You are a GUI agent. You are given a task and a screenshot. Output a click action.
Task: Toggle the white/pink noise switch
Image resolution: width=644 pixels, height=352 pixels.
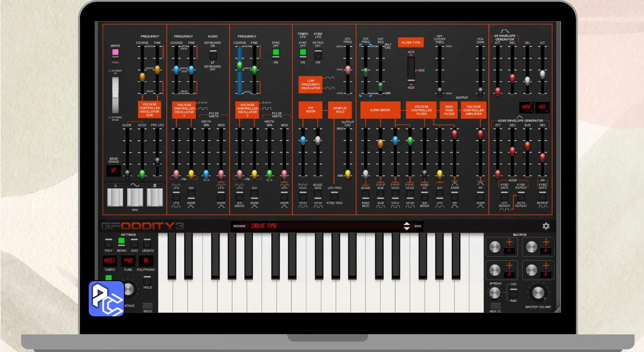tap(116, 53)
